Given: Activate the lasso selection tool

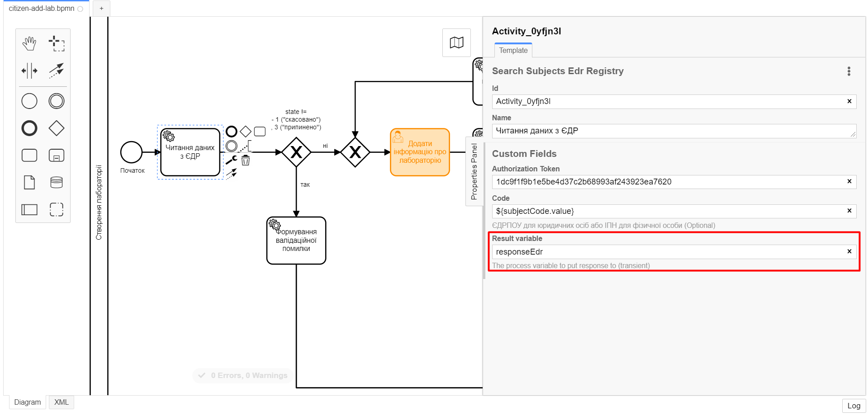Looking at the screenshot, I should click(x=57, y=43).
